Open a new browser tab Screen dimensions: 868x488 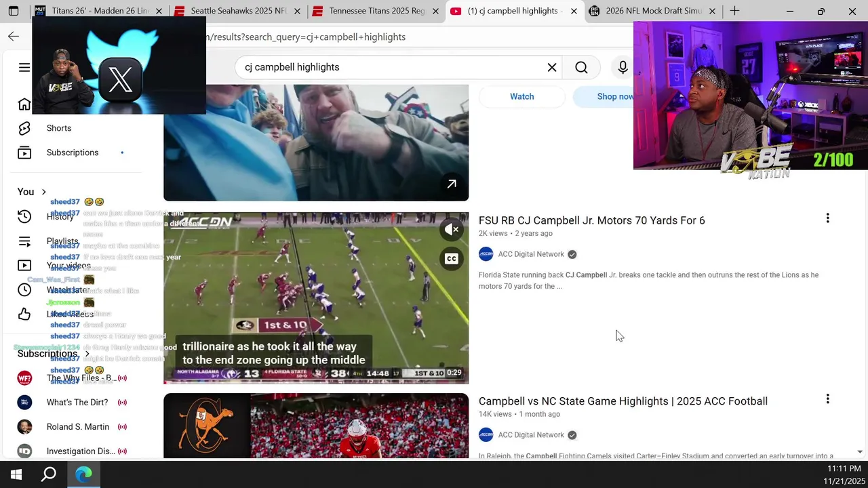click(734, 11)
